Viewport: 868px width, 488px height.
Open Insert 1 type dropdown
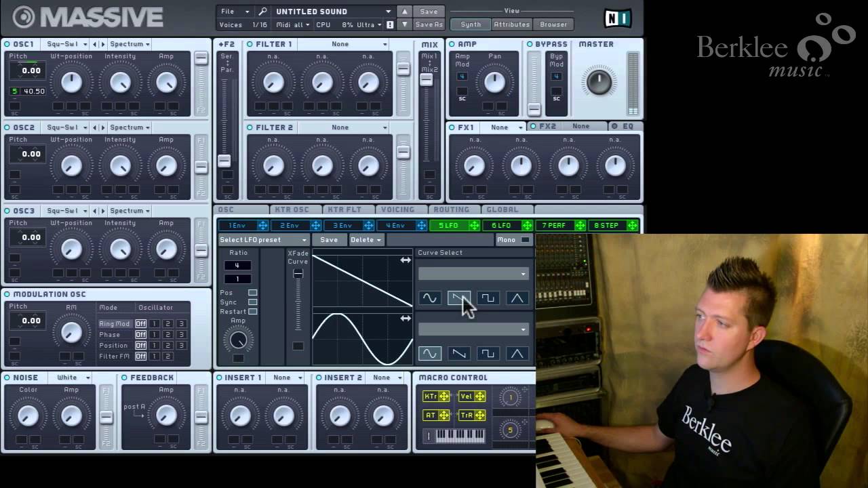(287, 378)
